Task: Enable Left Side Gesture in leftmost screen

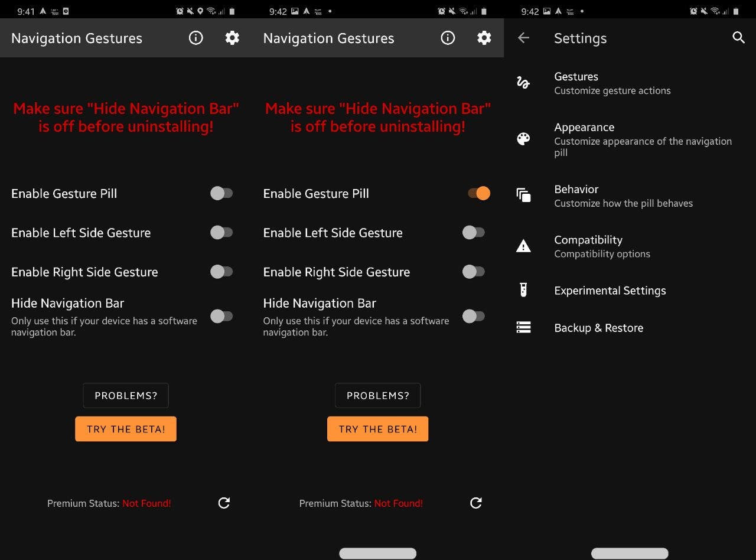Action: click(221, 233)
